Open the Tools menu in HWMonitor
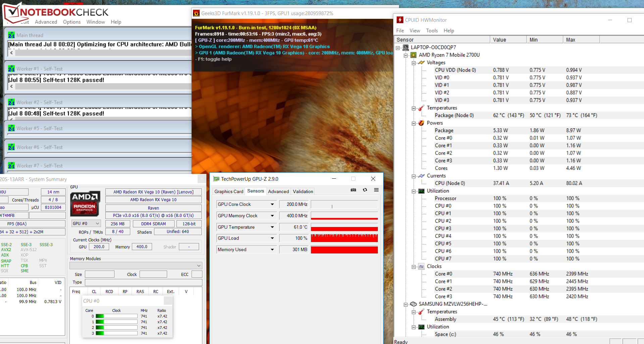 [x=432, y=31]
